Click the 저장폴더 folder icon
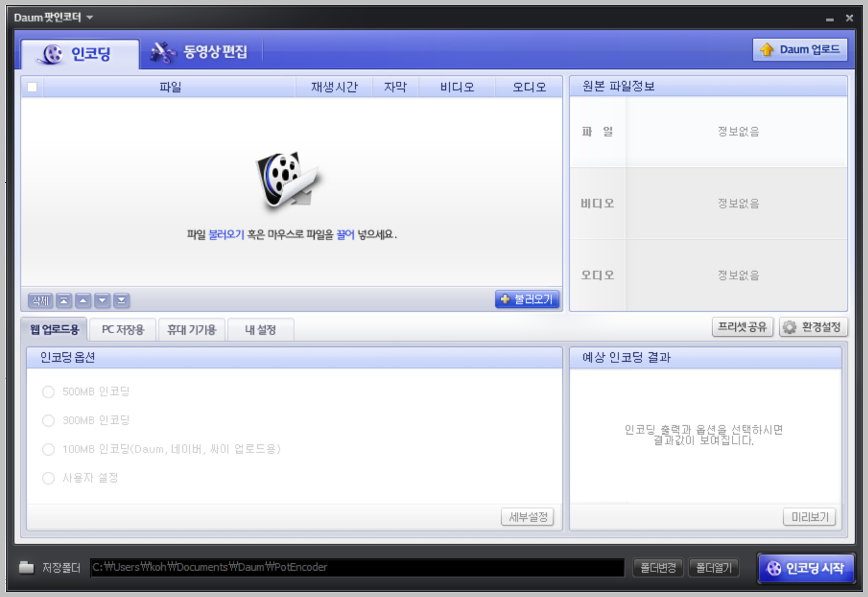Screen dimensions: 868x597 click(x=26, y=567)
